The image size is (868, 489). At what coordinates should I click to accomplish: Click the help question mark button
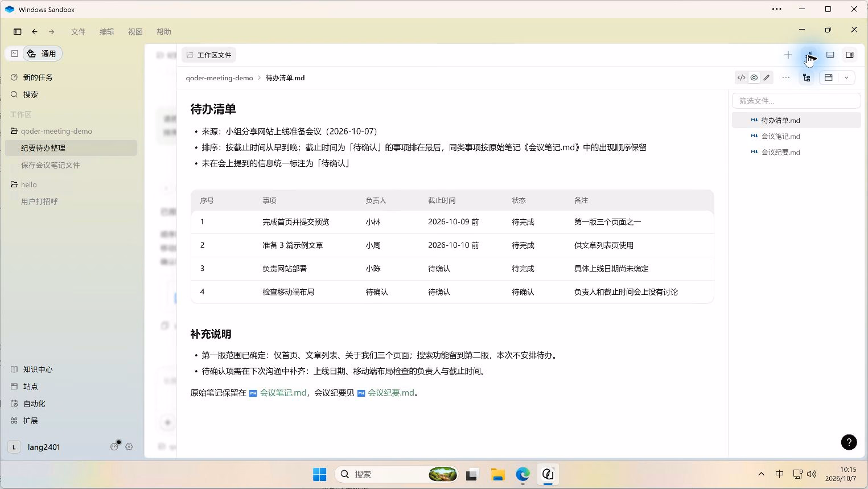pos(849,442)
